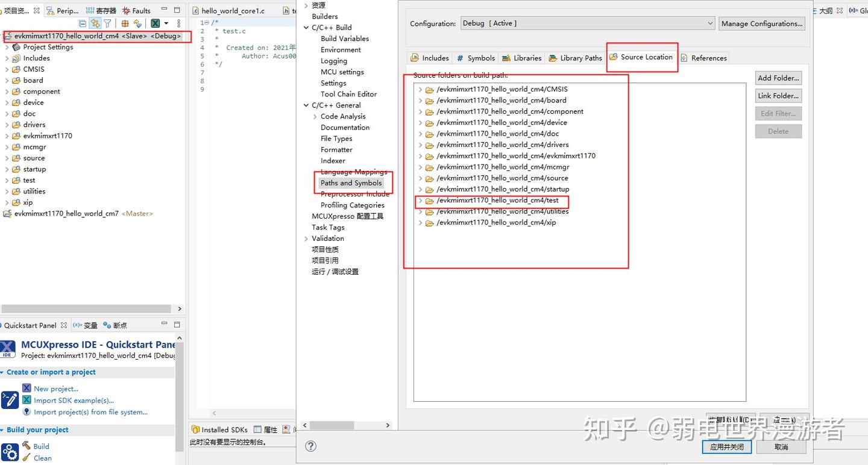Expand the evkmimxrt1170_hello_world_cm4/CMSIS source folder
The height and width of the screenshot is (465, 868).
pos(420,89)
